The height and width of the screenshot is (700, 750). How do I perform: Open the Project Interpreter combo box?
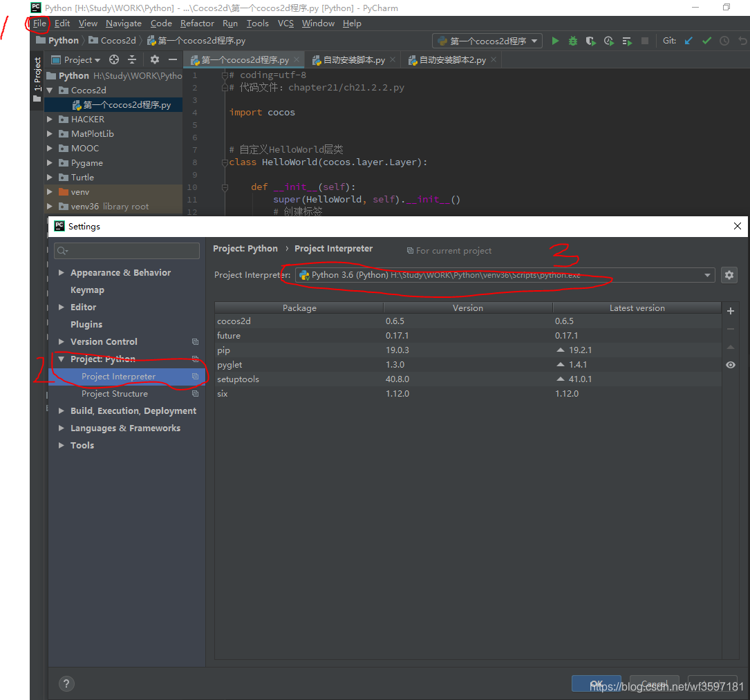click(505, 275)
